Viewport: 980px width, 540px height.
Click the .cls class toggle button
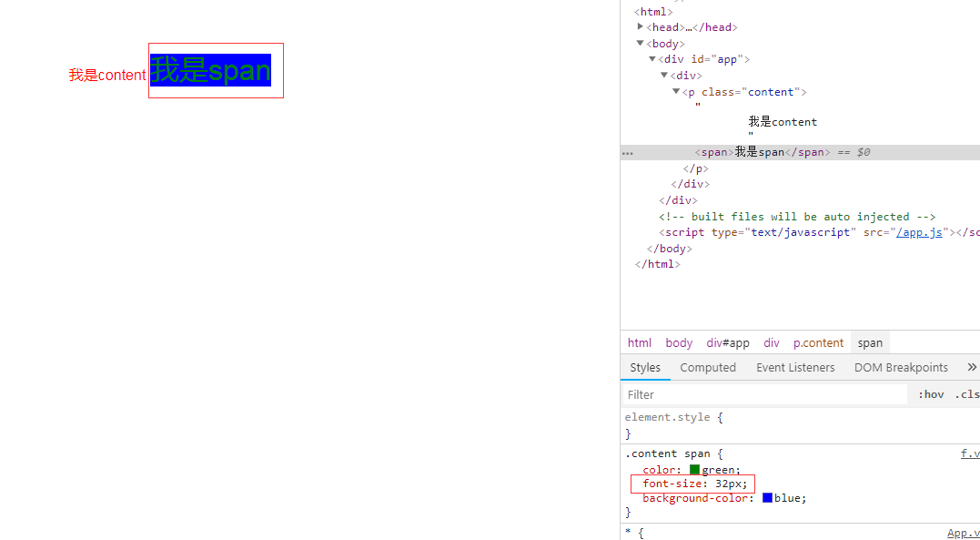click(x=966, y=395)
